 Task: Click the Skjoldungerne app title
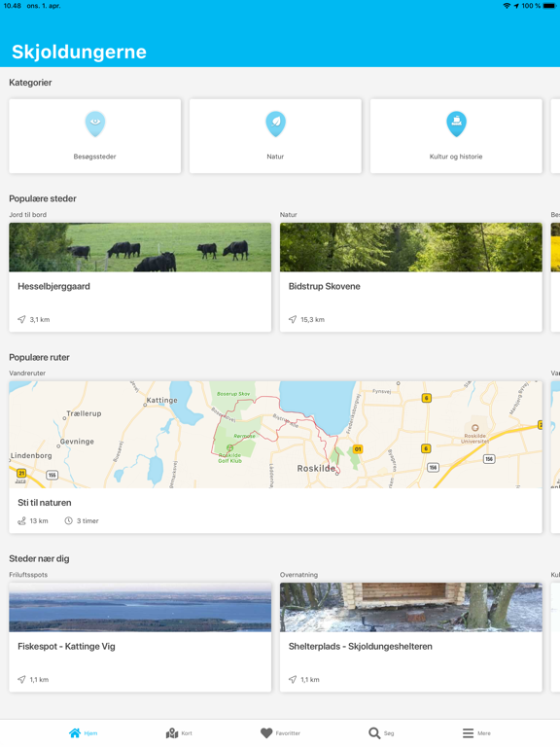[79, 52]
